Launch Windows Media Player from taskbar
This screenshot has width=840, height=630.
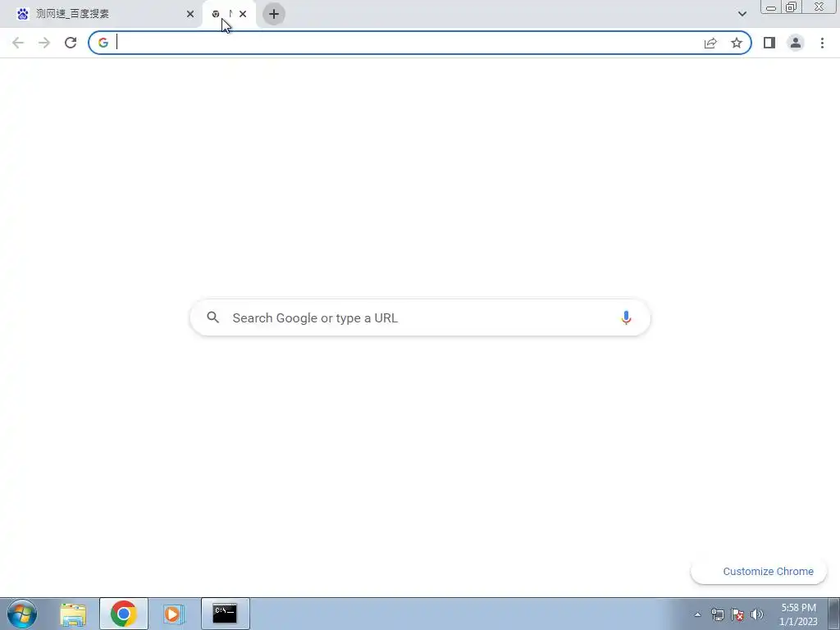[x=173, y=614]
